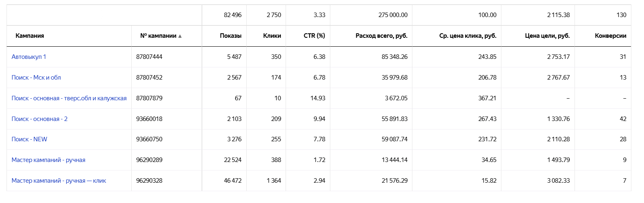This screenshot has width=644, height=203.
Task: Click the sort arrow next to № кампании
Action: point(180,36)
